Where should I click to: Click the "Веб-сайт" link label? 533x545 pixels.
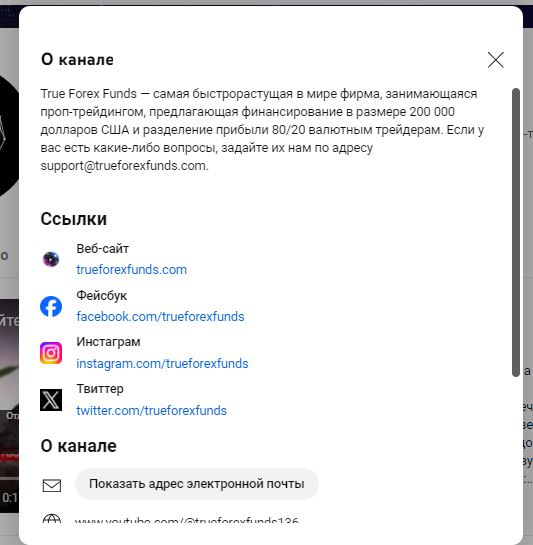click(x=103, y=249)
